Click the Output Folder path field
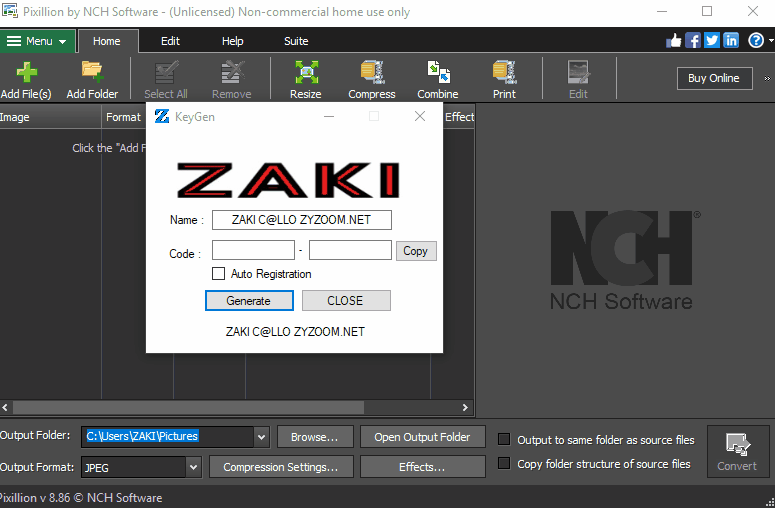775x508 pixels. (x=168, y=437)
